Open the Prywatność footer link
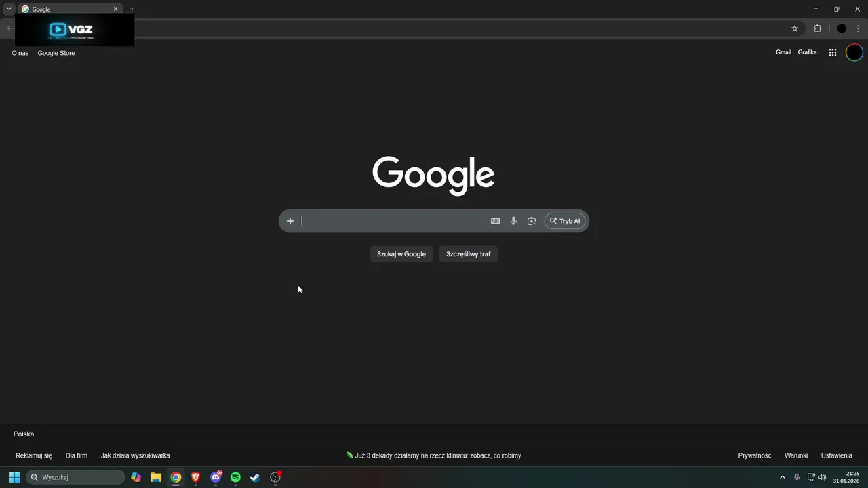The image size is (868, 488). point(755,455)
